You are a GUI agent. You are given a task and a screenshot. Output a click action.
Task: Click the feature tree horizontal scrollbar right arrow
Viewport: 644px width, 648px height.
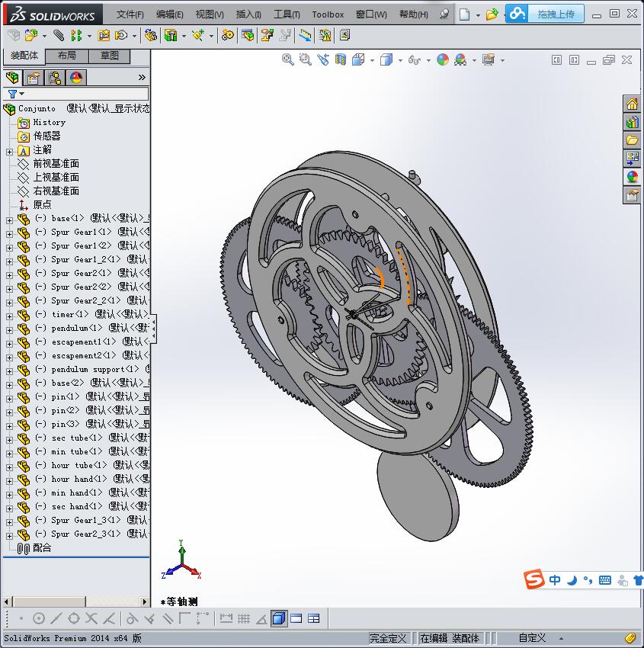(x=144, y=601)
